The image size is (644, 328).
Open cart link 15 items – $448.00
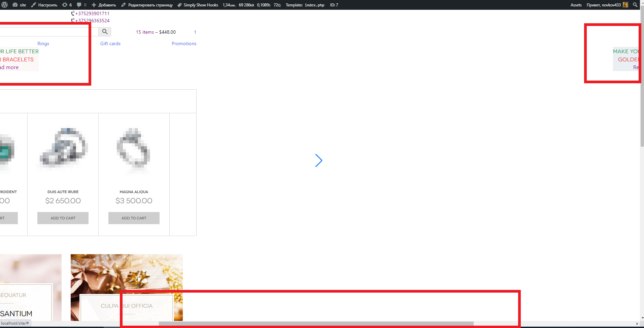click(156, 32)
